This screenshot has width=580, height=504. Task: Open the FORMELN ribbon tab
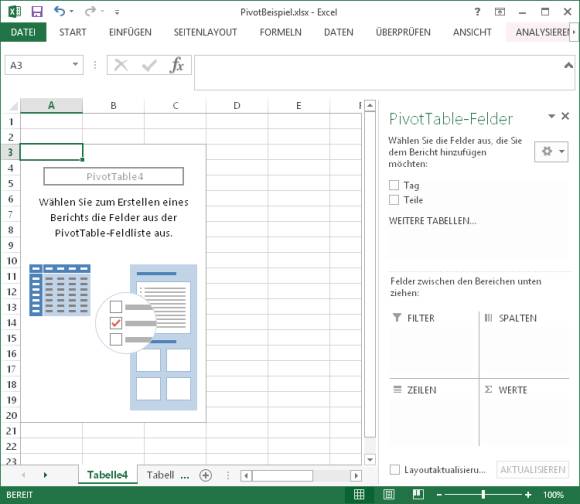[280, 33]
